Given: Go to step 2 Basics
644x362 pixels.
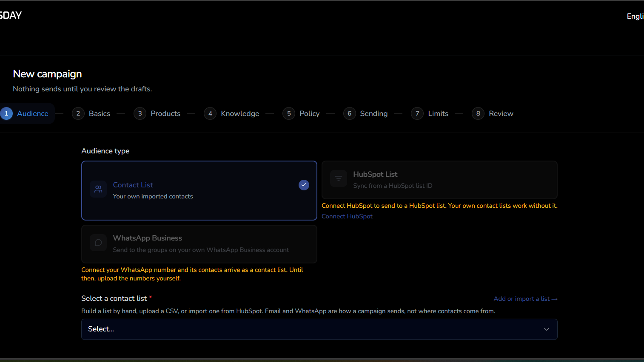Looking at the screenshot, I should (x=91, y=113).
